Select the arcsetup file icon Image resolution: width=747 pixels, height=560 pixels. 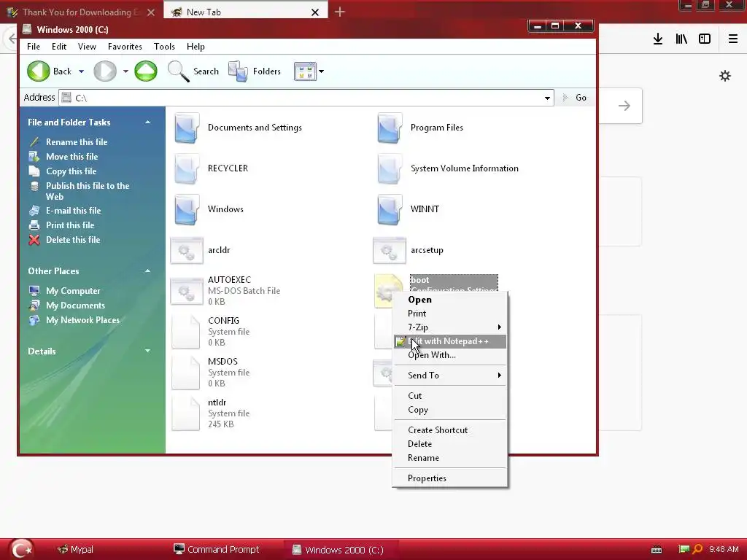coord(390,251)
